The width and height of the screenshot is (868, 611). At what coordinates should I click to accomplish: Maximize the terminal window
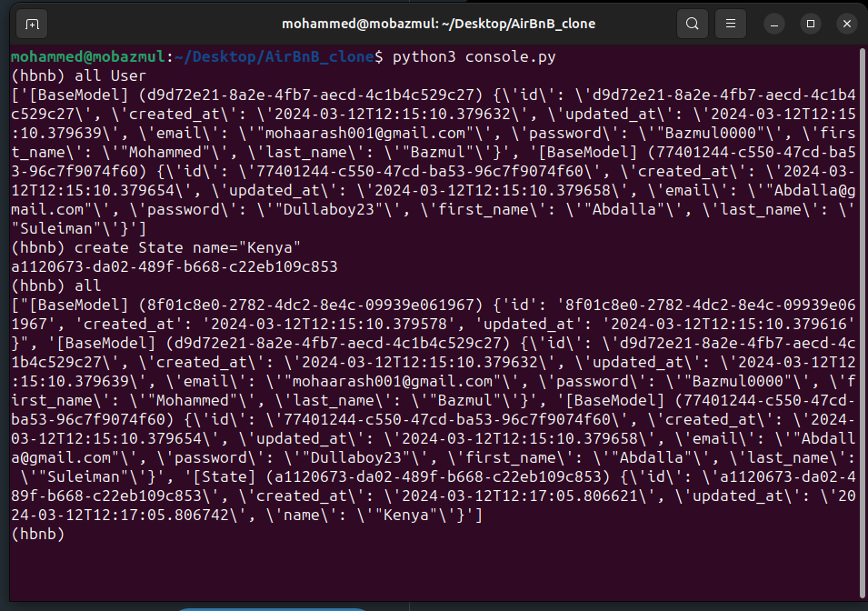click(x=811, y=24)
